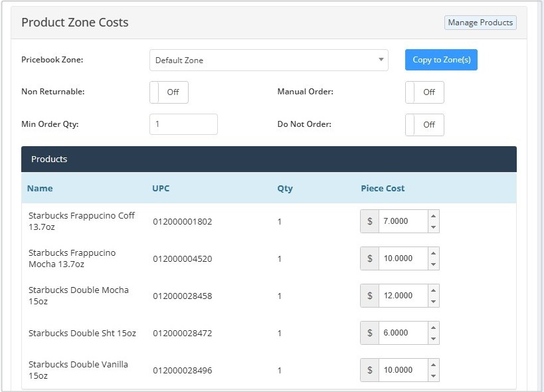Toggle the Do Not Order switch
The image size is (544, 392).
tap(424, 125)
